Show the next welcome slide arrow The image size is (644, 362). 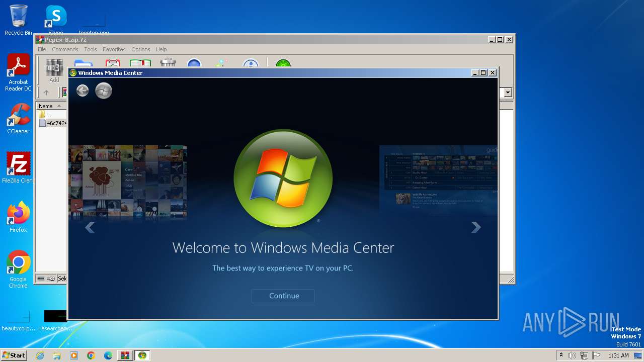475,228
